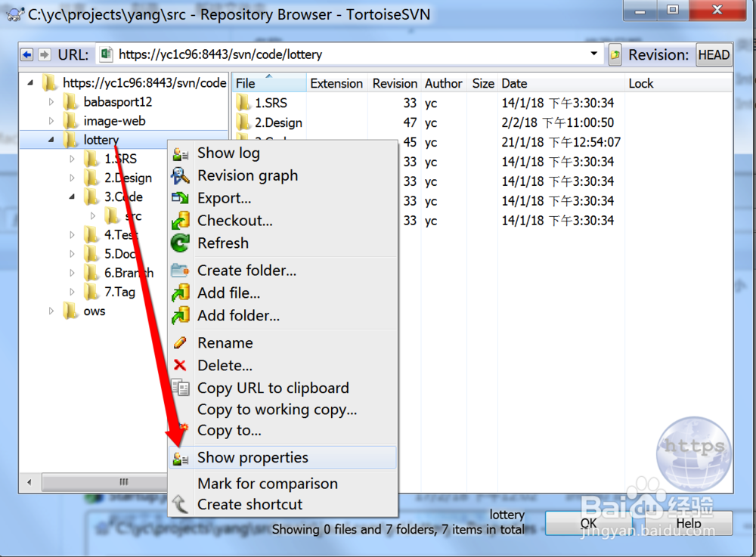
Task: Click the 2.Design folder icon in file list
Action: click(x=243, y=122)
